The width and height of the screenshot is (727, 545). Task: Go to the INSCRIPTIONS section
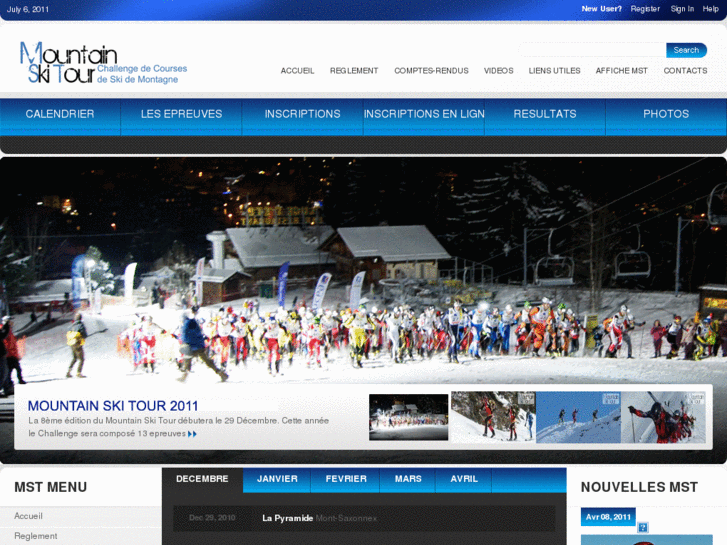pos(303,117)
